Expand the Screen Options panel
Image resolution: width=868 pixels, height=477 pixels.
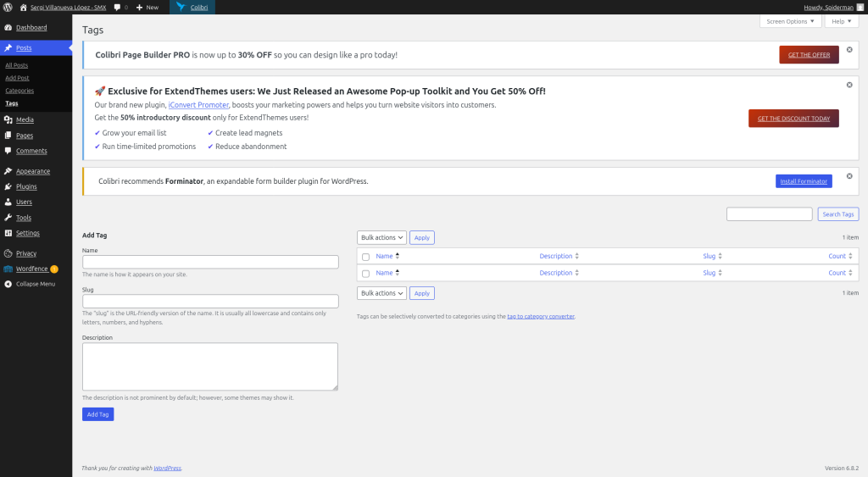[x=790, y=21]
